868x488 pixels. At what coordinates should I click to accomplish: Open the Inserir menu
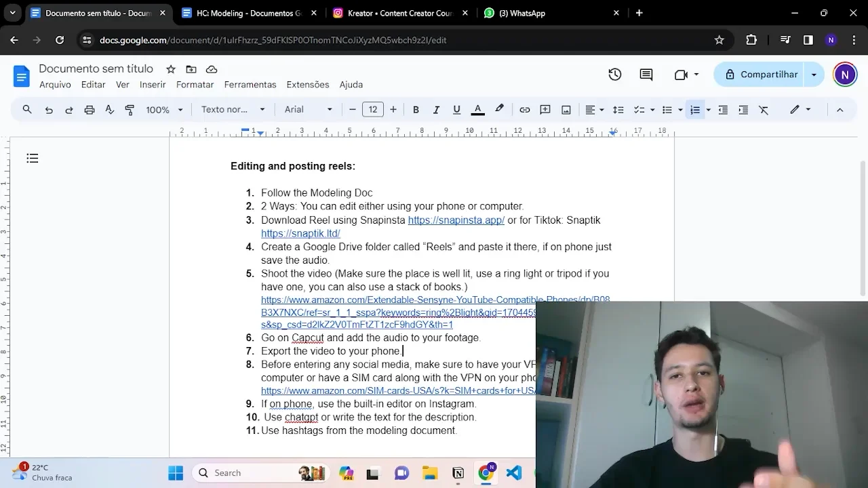pos(153,85)
